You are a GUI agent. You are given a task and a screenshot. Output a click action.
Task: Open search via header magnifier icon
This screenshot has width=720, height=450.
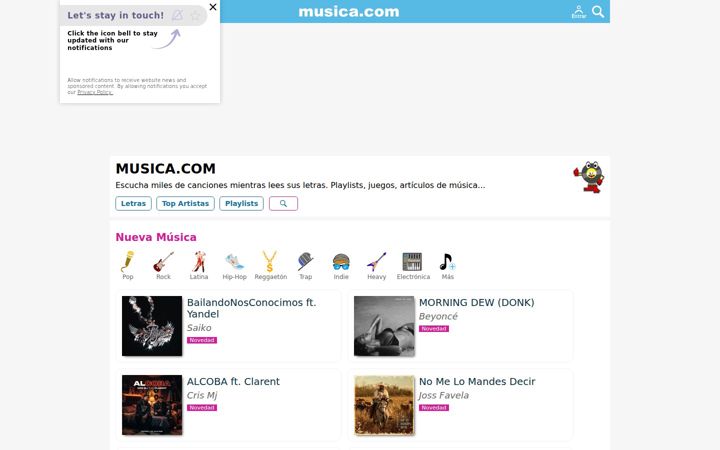point(598,11)
